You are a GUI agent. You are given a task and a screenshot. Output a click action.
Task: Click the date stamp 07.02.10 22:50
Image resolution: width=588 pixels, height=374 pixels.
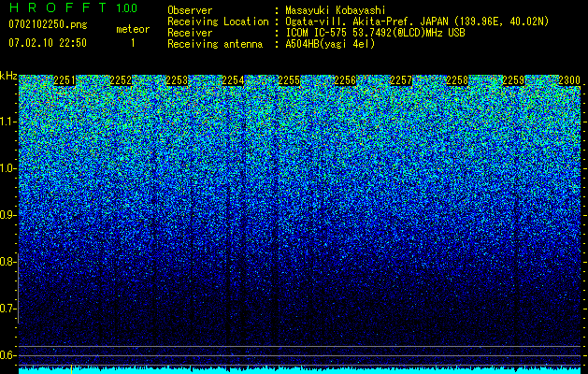[x=48, y=43]
